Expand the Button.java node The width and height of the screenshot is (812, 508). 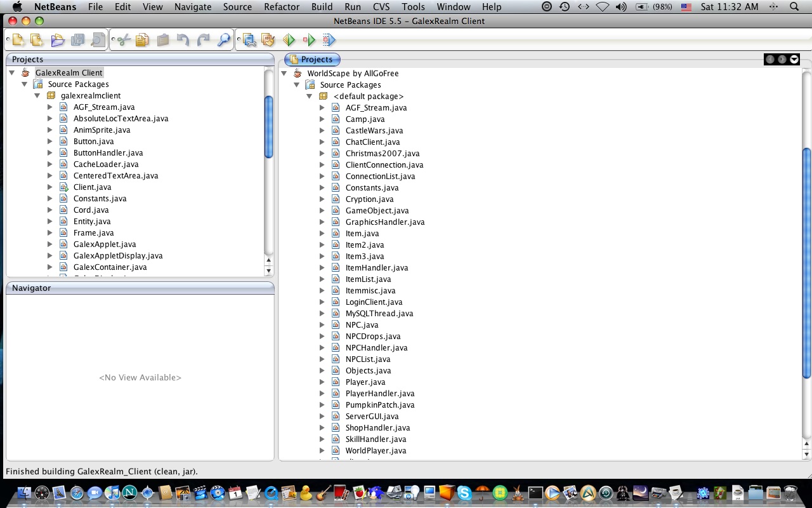(x=49, y=142)
